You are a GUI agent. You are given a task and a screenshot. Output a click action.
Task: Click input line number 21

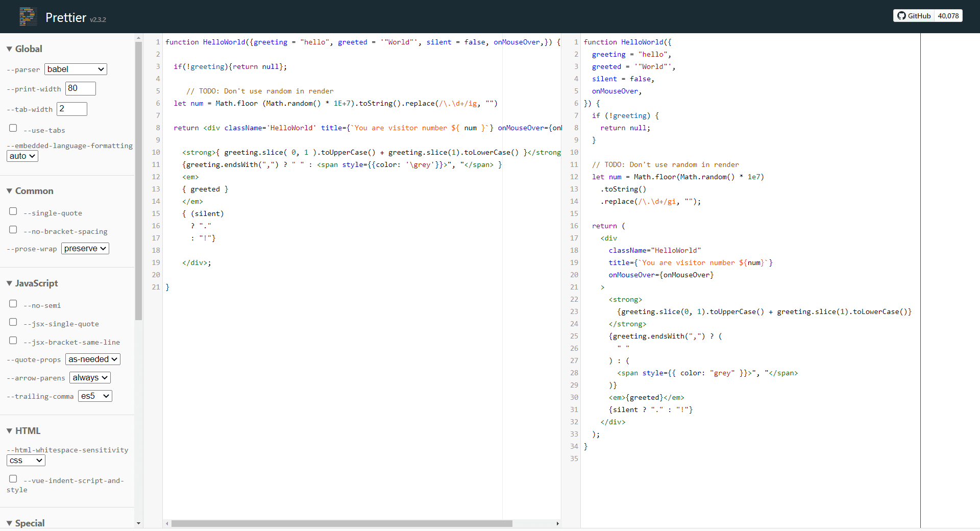tap(156, 287)
